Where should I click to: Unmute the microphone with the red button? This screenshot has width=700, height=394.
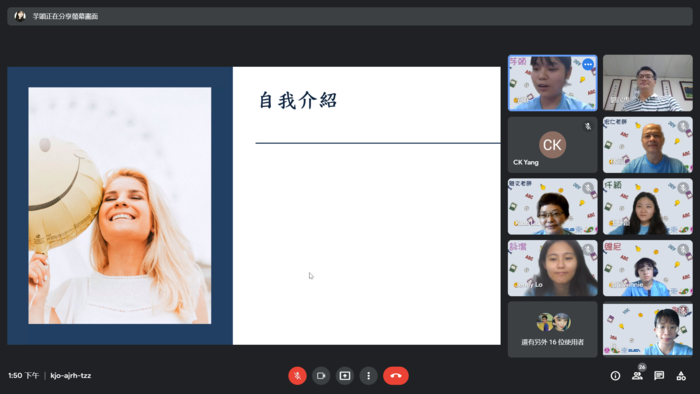(x=297, y=376)
